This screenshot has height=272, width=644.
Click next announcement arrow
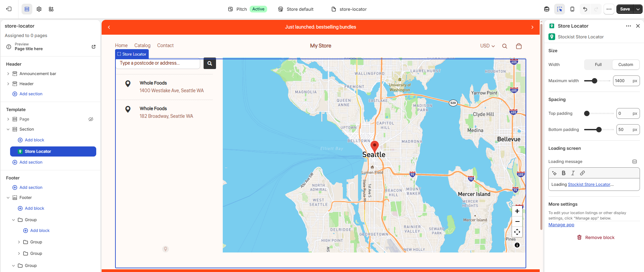click(532, 27)
